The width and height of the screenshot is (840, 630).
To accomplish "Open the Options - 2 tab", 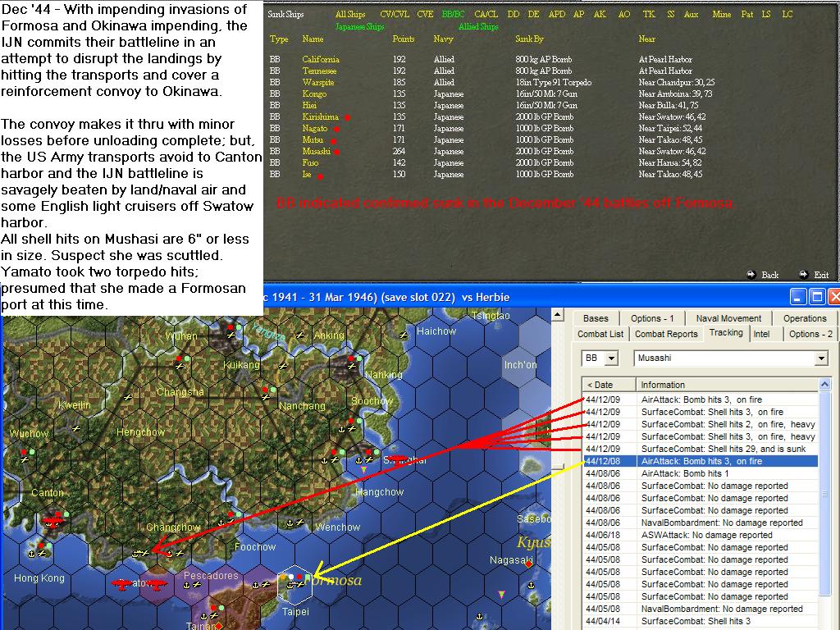I will (810, 334).
